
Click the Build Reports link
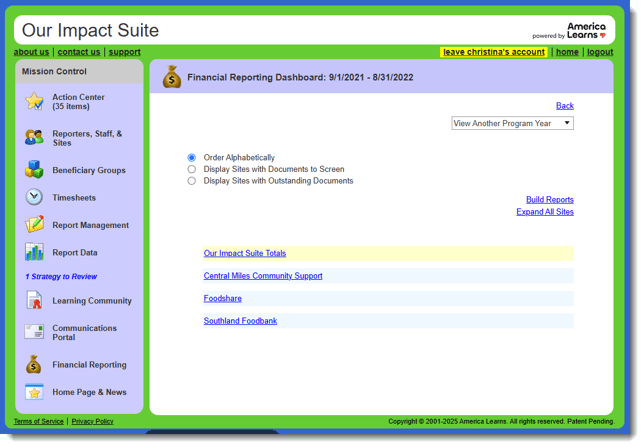tap(549, 200)
